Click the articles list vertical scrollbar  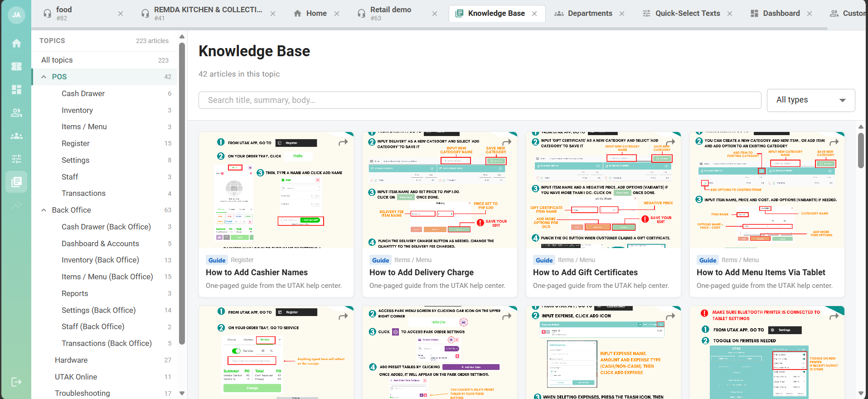click(x=861, y=150)
